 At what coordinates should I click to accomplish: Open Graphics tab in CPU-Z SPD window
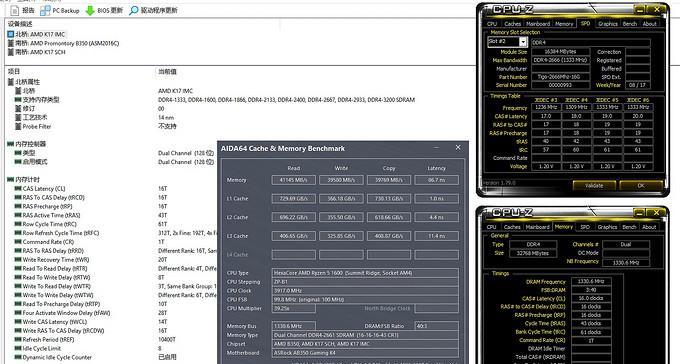click(x=608, y=24)
